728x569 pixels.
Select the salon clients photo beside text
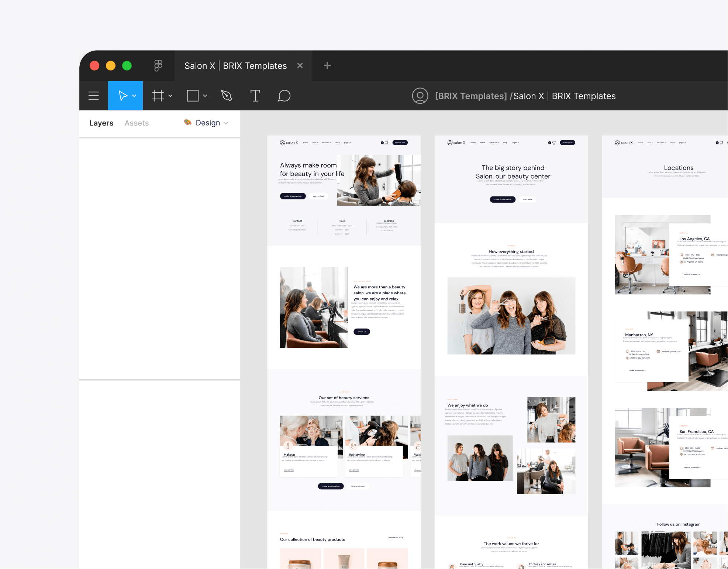[314, 308]
